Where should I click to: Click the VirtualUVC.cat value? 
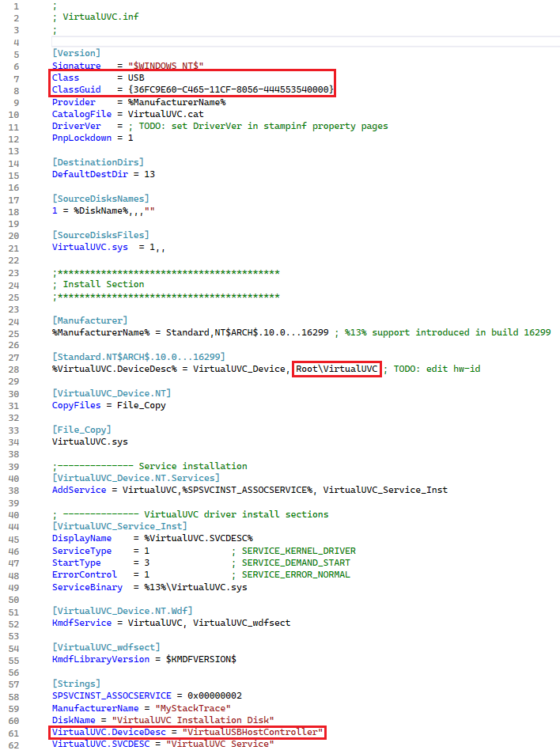pos(166,114)
